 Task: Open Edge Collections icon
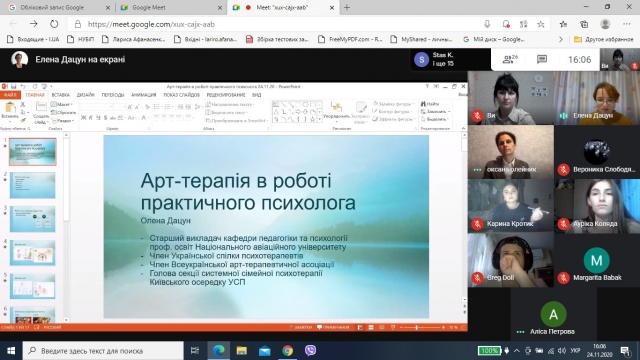point(584,24)
